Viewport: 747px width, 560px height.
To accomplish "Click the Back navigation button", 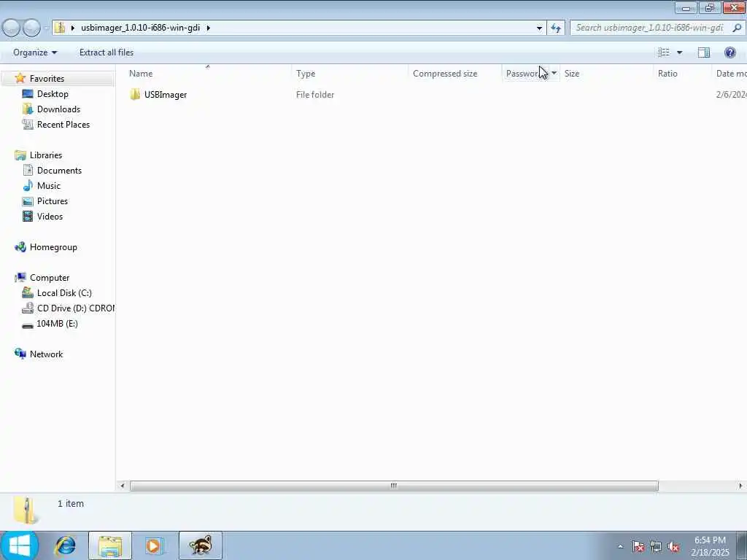I will point(12,28).
